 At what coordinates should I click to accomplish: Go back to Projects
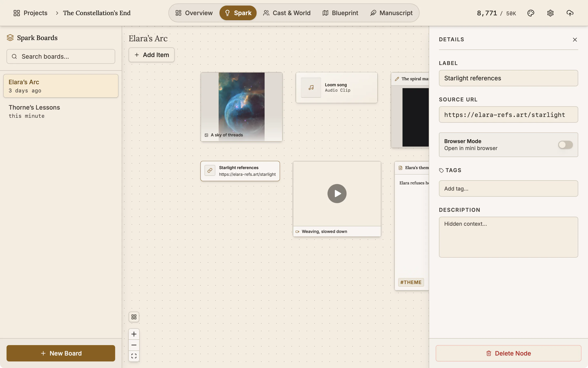coord(30,13)
